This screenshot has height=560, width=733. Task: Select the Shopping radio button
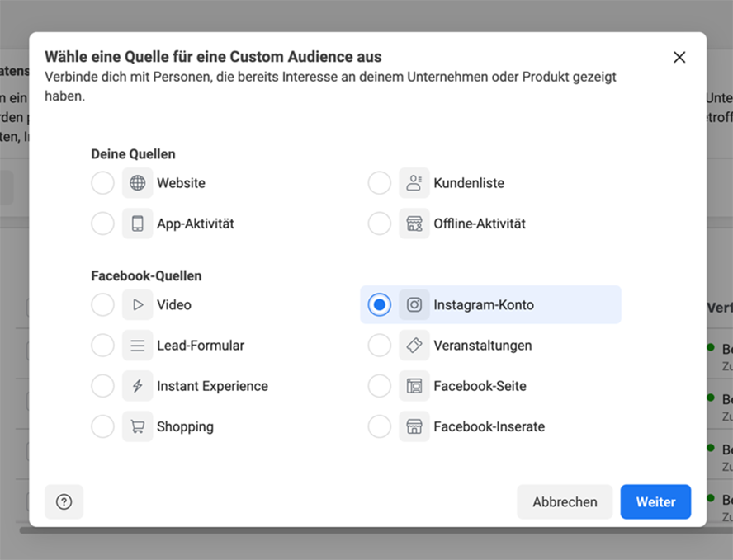103,427
